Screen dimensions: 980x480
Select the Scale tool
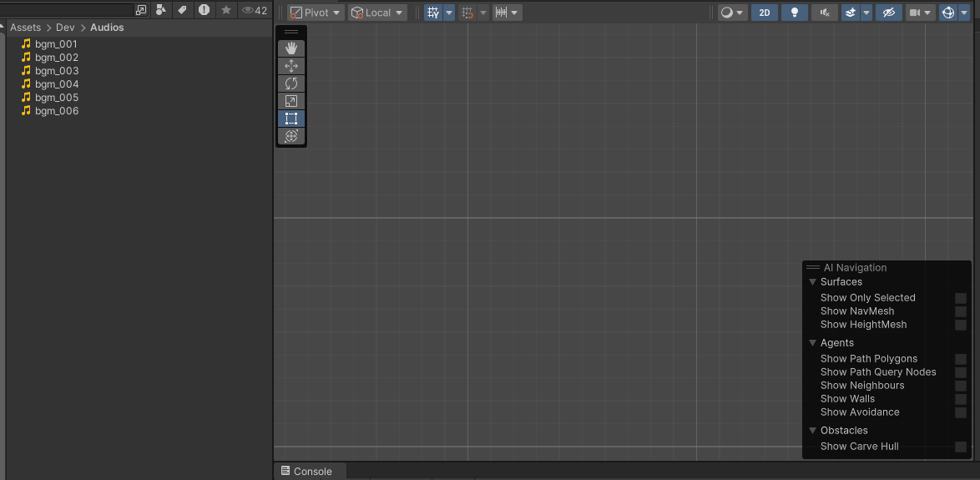point(291,101)
